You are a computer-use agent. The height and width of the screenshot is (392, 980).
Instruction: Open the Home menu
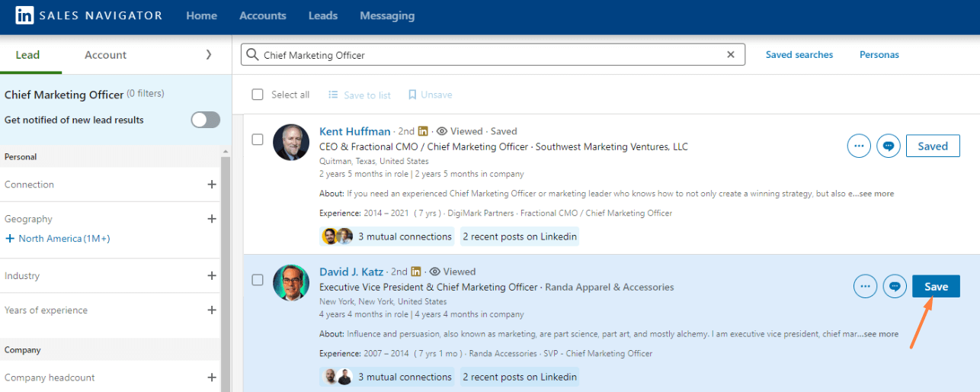coord(201,15)
